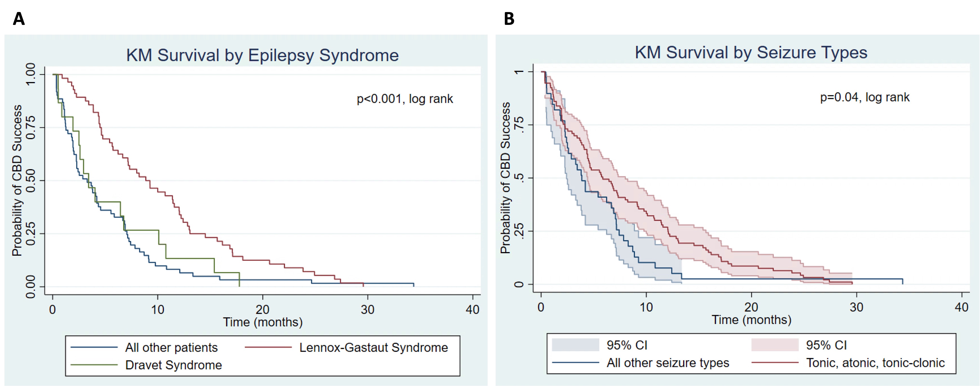Click the blue 95% CI legend swatch

[x=575, y=345]
